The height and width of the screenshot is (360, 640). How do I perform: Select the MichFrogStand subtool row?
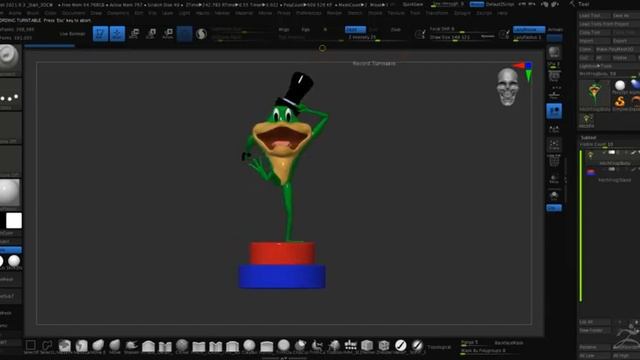(x=610, y=174)
